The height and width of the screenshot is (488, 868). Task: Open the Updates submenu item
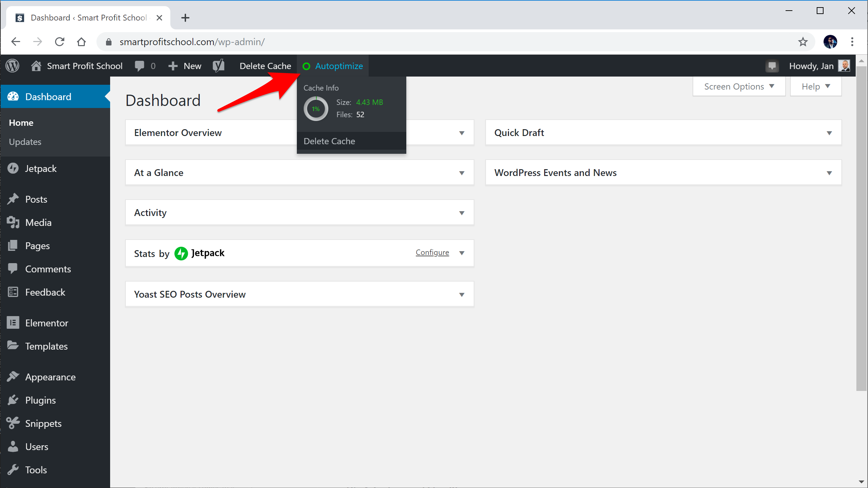25,142
